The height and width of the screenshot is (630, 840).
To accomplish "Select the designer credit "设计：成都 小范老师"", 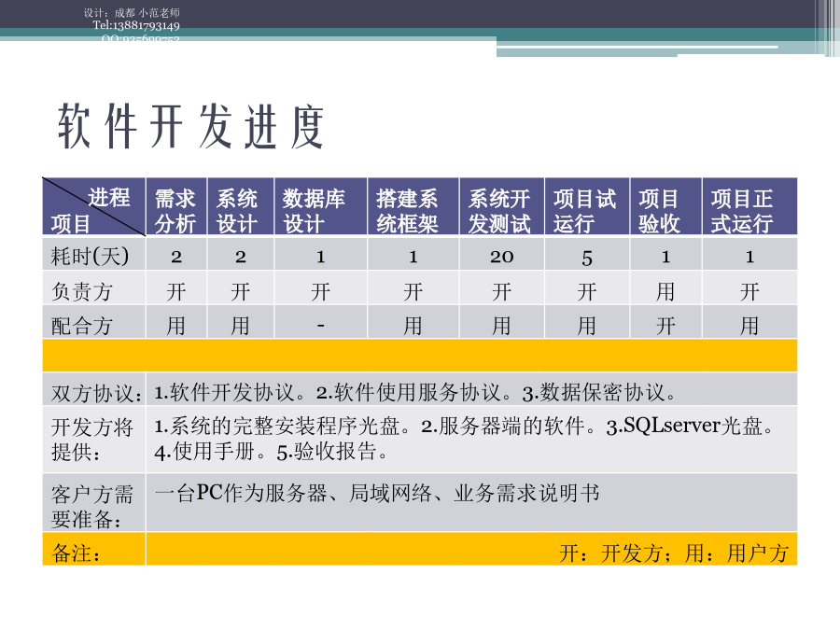I will pos(132,13).
